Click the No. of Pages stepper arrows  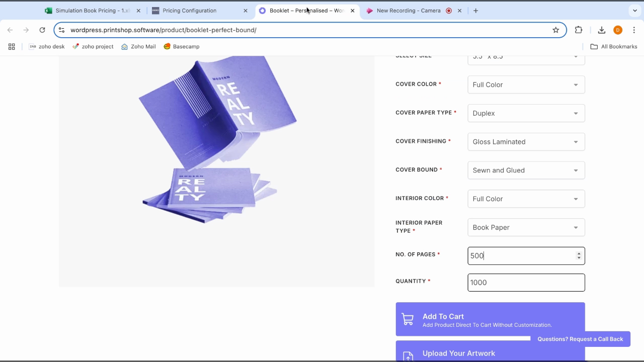tap(579, 256)
